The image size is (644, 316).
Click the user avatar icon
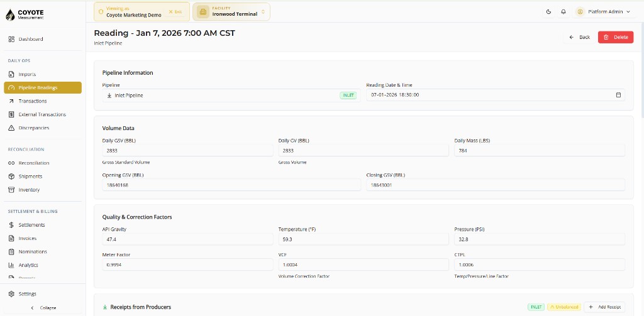pyautogui.click(x=580, y=12)
